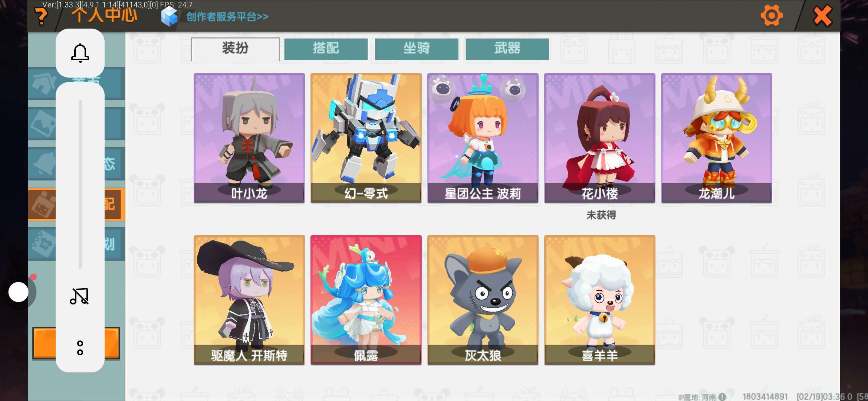Select the 叶小龙 skin card

(249, 138)
